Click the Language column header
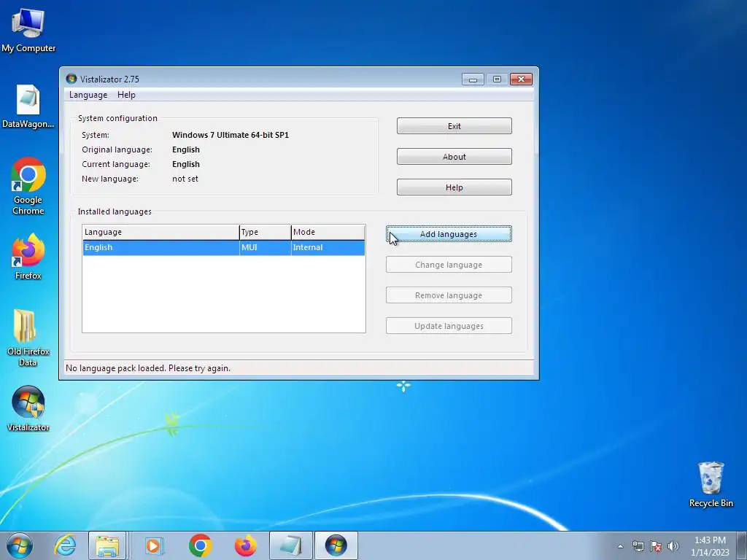This screenshot has width=747, height=560. coord(161,232)
